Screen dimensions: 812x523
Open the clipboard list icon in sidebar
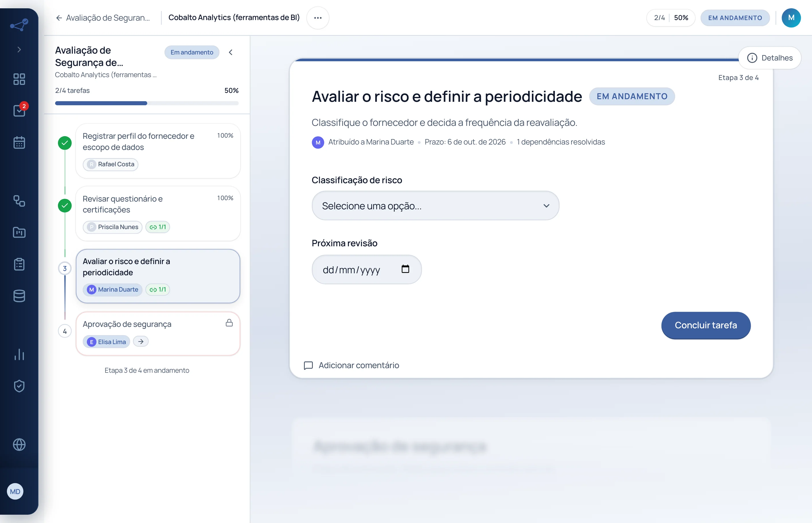tap(19, 264)
